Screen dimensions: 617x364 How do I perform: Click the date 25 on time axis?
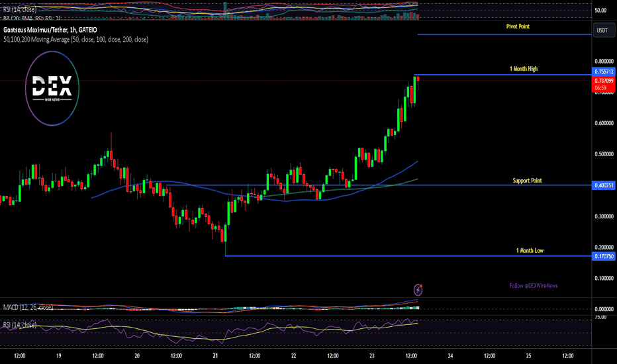528,356
